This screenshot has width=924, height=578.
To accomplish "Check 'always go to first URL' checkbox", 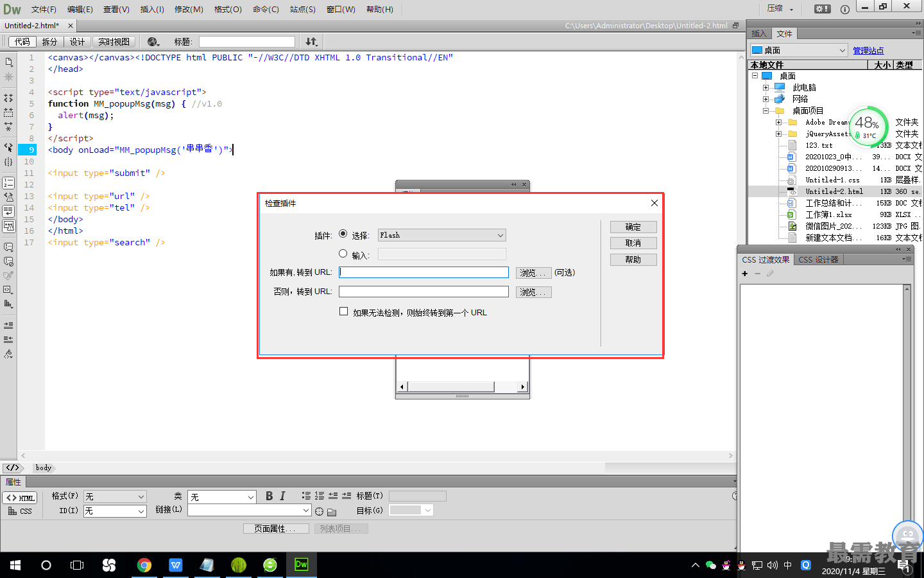I will [x=344, y=311].
